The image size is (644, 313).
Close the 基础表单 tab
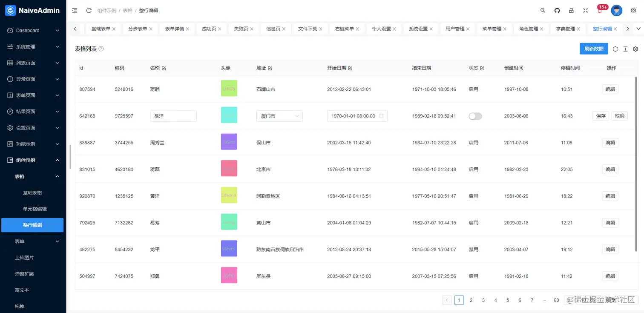click(x=114, y=29)
